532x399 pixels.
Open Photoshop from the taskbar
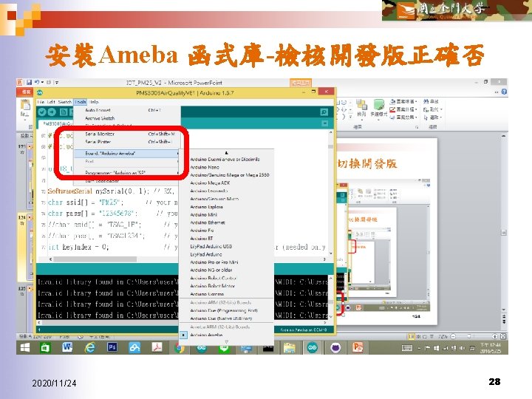pyautogui.click(x=112, y=347)
